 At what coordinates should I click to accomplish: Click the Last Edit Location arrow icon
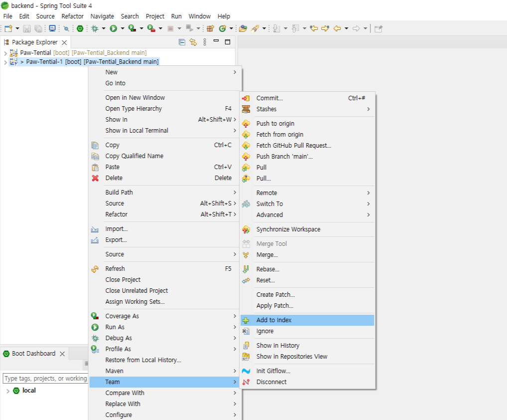coord(313,28)
